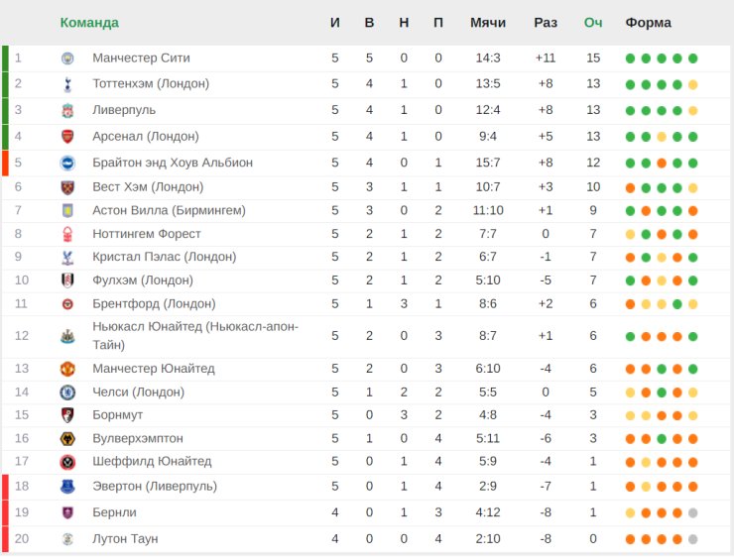Screen dimensions: 734x560
Task: Click the Раз column header
Action: [546, 23]
